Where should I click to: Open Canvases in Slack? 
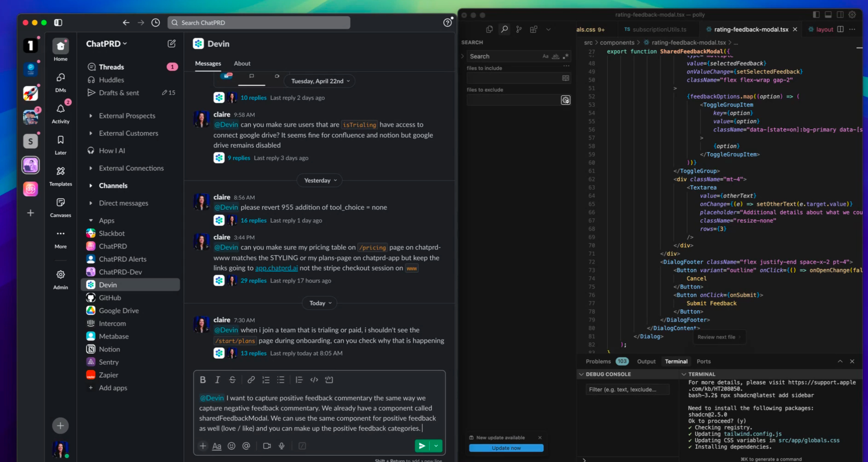[60, 208]
